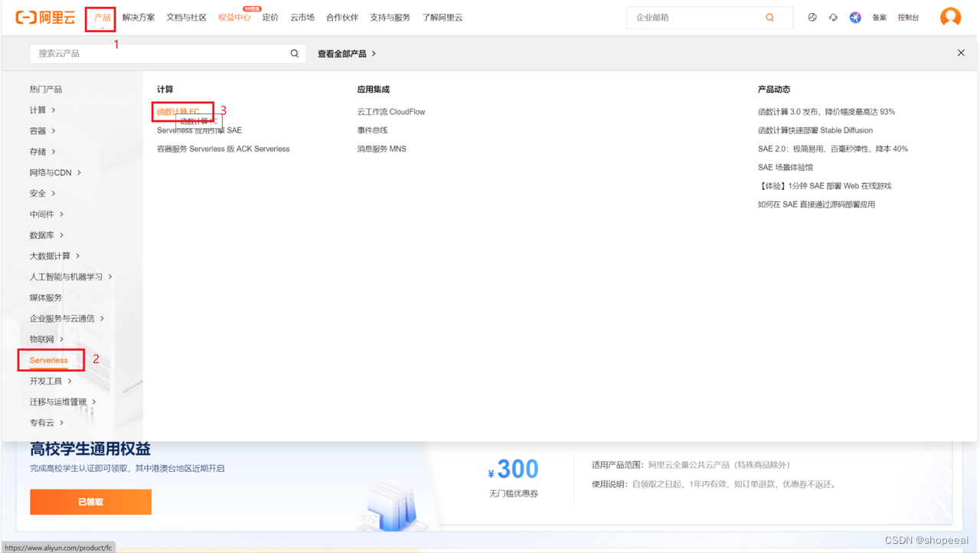
Task: Open 事件总线 product link
Action: click(372, 130)
